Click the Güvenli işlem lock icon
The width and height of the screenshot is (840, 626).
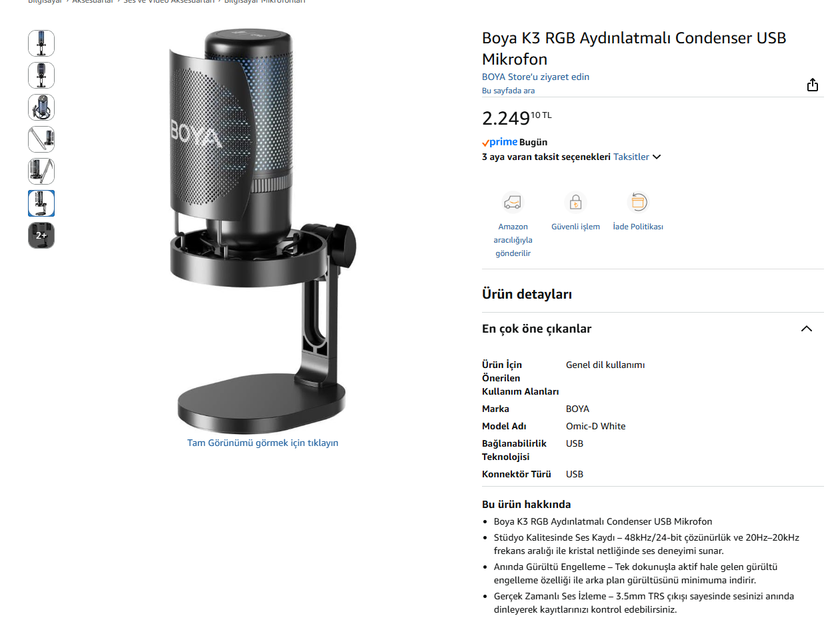coord(575,202)
